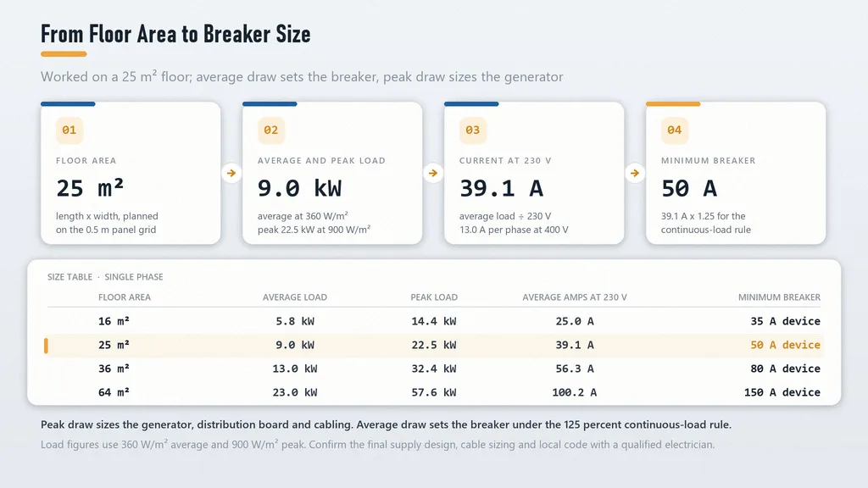Click the 01 step badge

(x=70, y=130)
